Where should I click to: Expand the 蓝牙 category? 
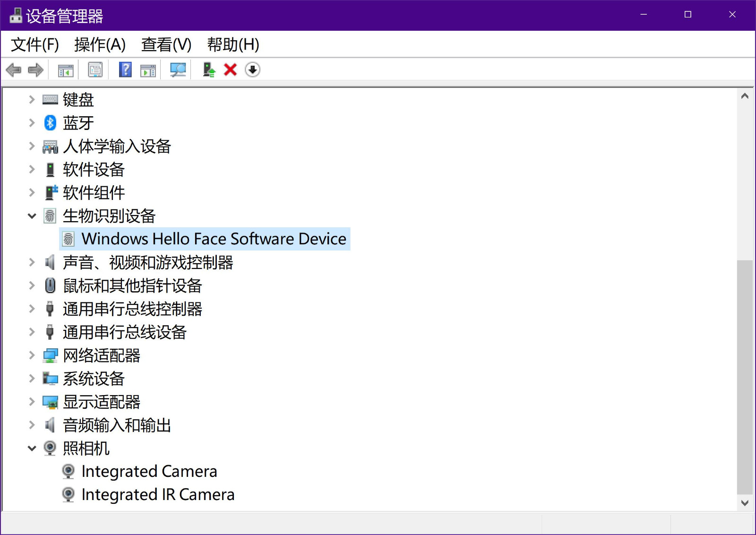(32, 122)
